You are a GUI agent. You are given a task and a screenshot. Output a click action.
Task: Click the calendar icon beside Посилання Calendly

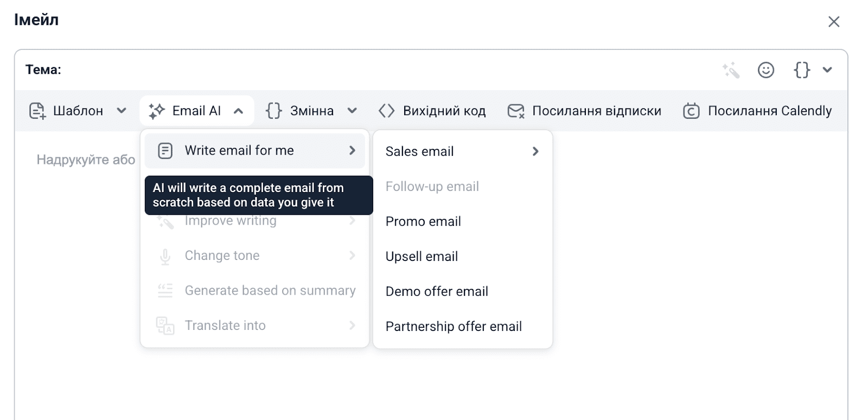691,110
